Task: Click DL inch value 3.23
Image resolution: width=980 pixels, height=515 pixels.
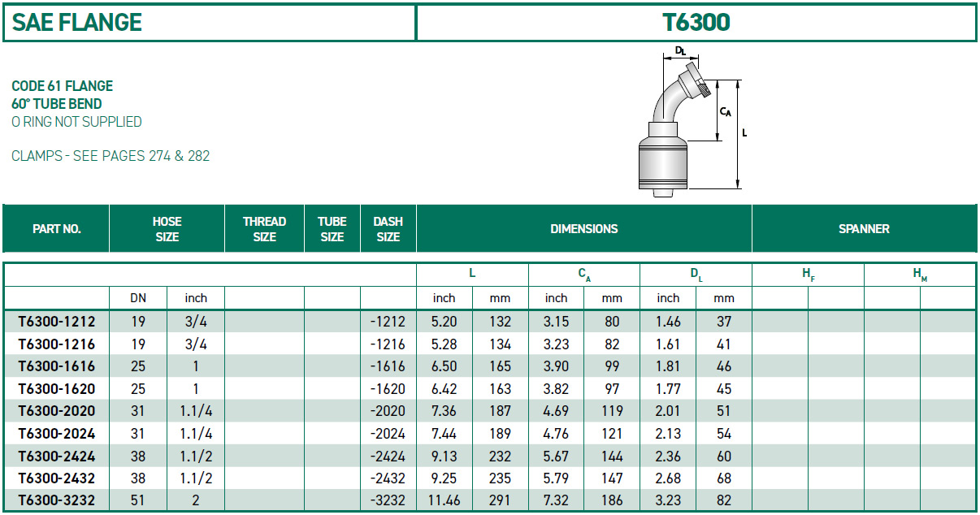Action: (668, 500)
